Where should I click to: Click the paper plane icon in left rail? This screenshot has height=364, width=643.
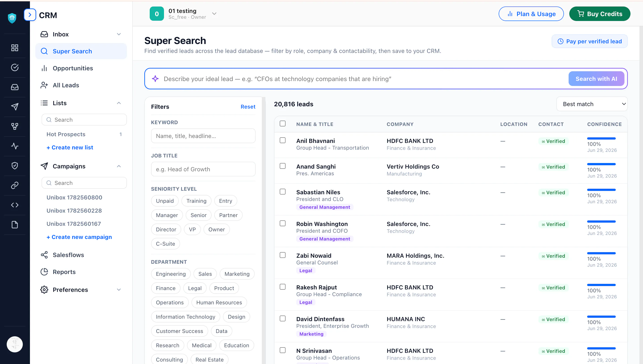[15, 107]
